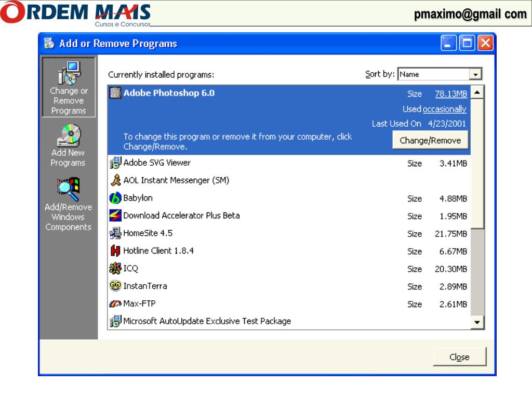Click the InstanTerra smiley icon
The image size is (532, 399).
[x=115, y=286]
